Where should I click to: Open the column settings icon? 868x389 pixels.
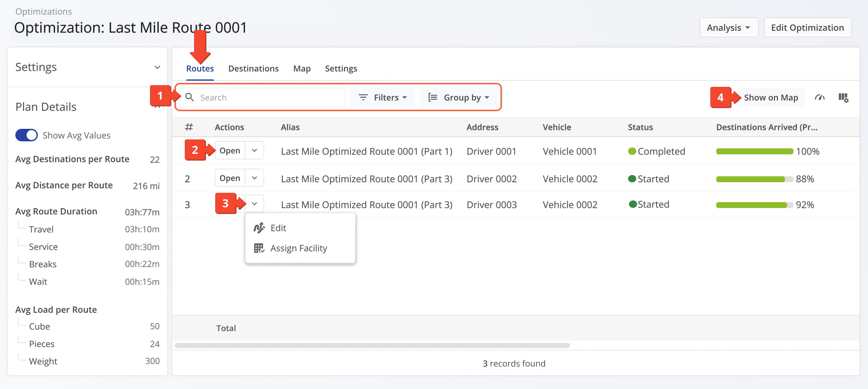point(843,97)
